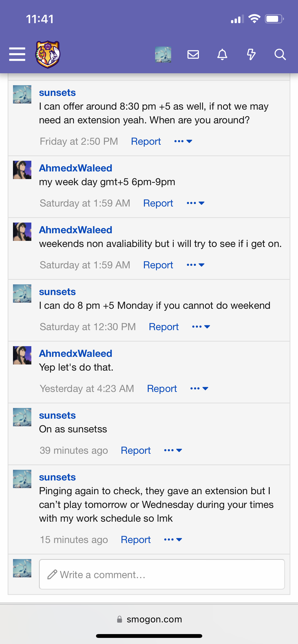This screenshot has width=298, height=644.
Task: Open sunsets profile from 'Pinging again' comment
Action: tap(57, 477)
